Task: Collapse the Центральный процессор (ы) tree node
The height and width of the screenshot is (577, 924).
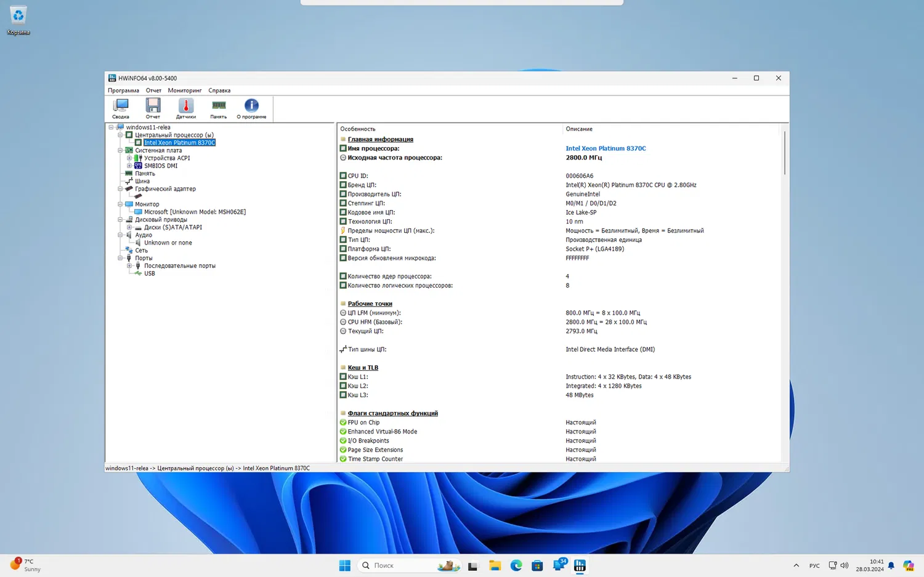Action: 121,135
